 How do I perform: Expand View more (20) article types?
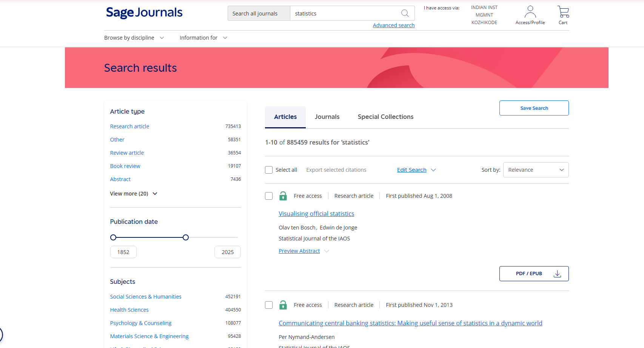click(133, 194)
